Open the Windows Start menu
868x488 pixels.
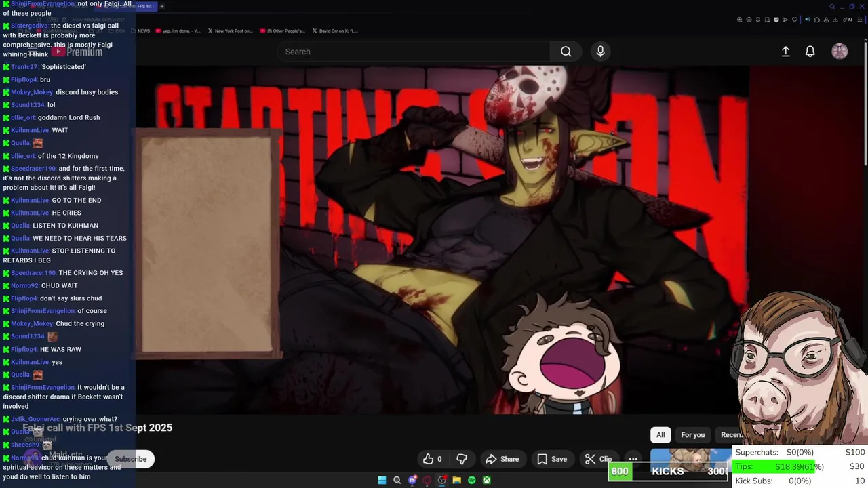[x=382, y=481]
